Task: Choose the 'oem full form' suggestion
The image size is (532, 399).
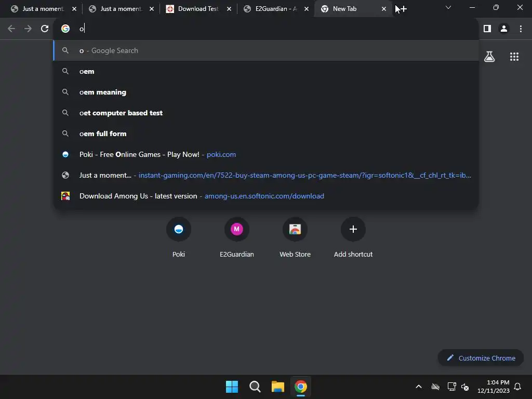Action: point(266,134)
